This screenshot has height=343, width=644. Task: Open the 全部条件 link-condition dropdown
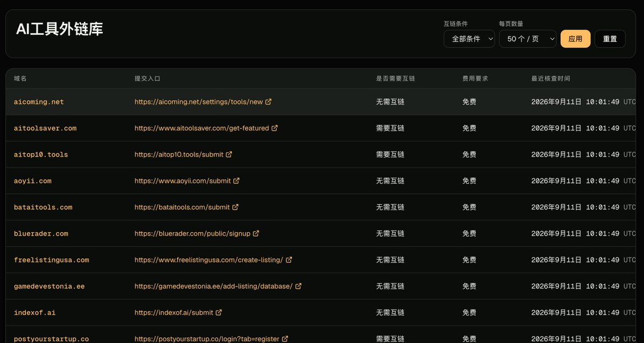(x=469, y=39)
